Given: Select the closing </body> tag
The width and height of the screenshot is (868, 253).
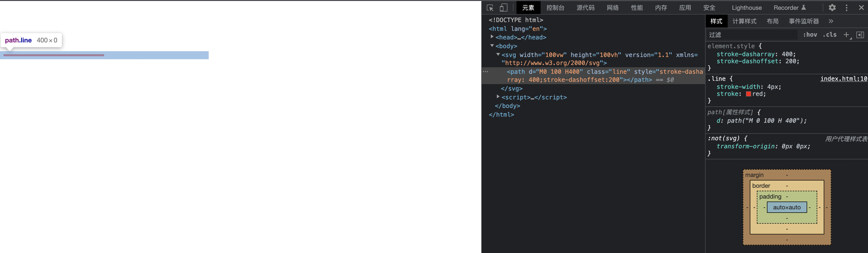Looking at the screenshot, I should [507, 106].
